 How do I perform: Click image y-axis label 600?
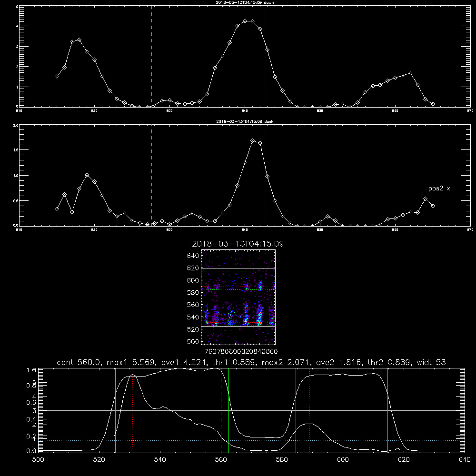click(x=193, y=280)
